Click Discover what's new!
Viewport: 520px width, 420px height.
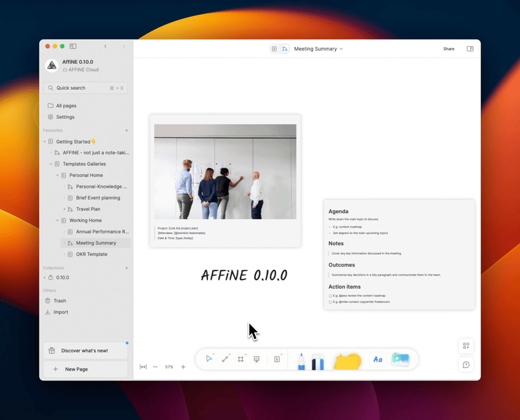pos(86,350)
